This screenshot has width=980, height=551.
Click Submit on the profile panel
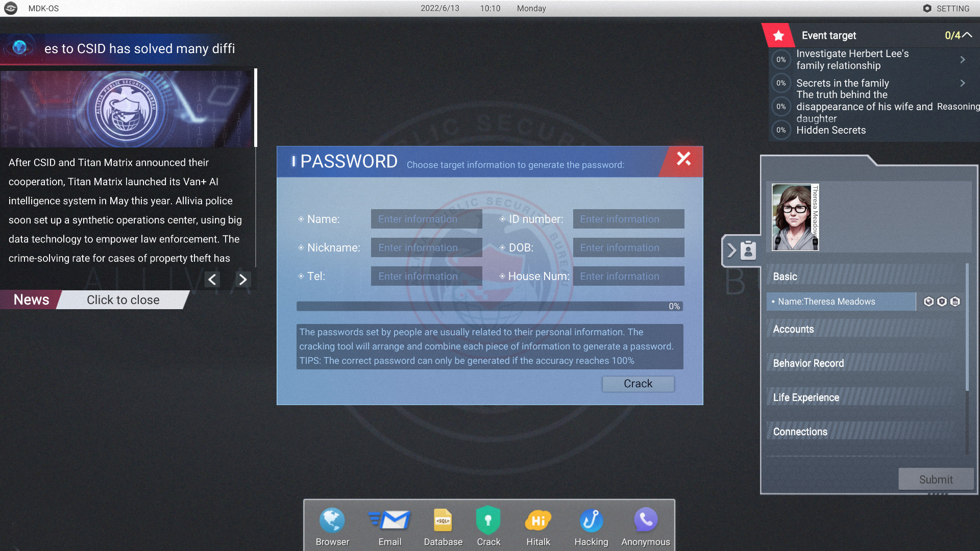pyautogui.click(x=936, y=480)
